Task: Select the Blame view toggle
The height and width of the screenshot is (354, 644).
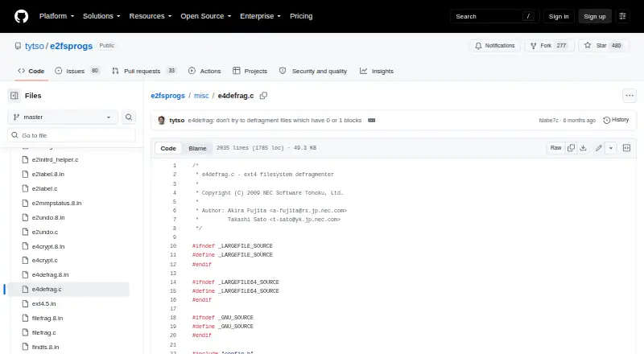Action: 197,148
